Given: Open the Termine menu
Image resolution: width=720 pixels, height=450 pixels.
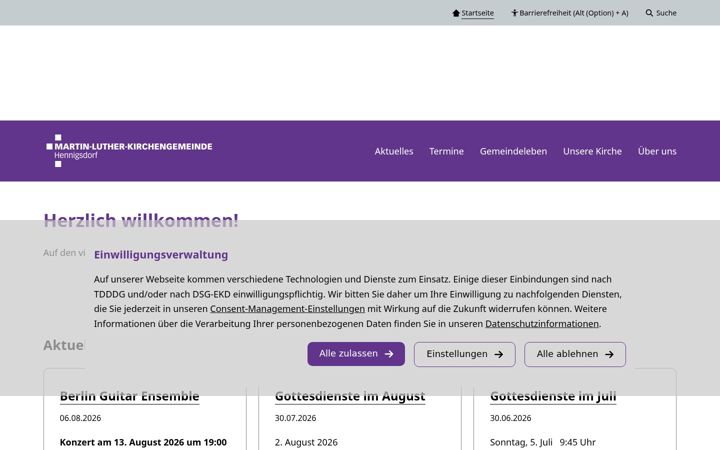Looking at the screenshot, I should (x=446, y=151).
